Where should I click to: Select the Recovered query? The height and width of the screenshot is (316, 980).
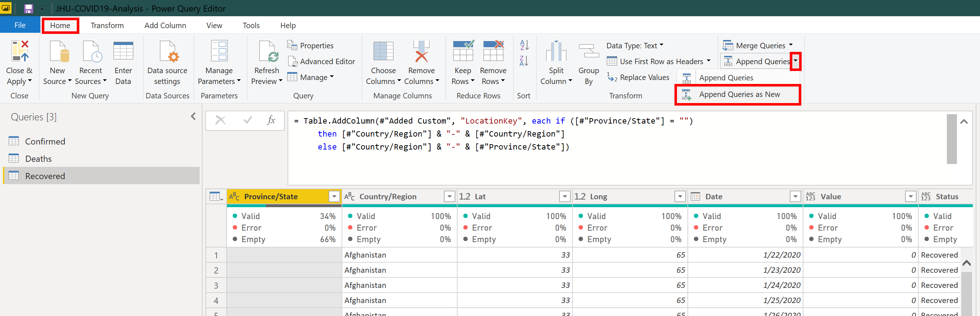point(101,176)
